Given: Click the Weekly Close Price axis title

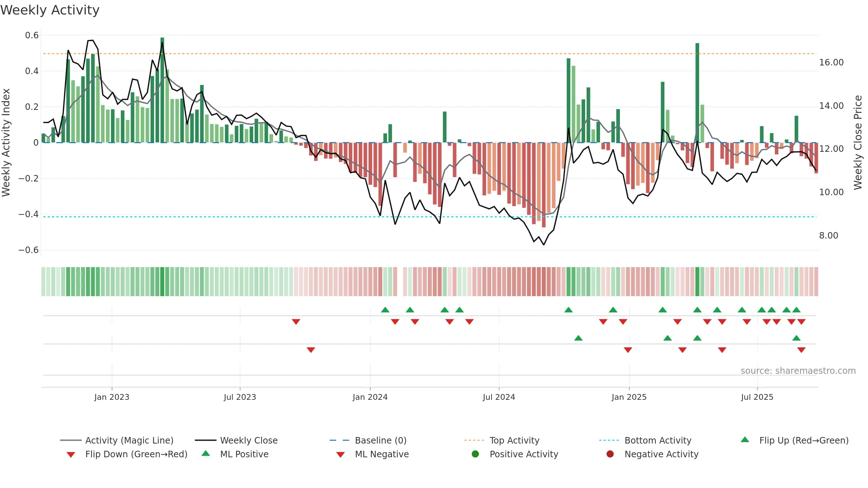Looking at the screenshot, I should pos(858,142).
